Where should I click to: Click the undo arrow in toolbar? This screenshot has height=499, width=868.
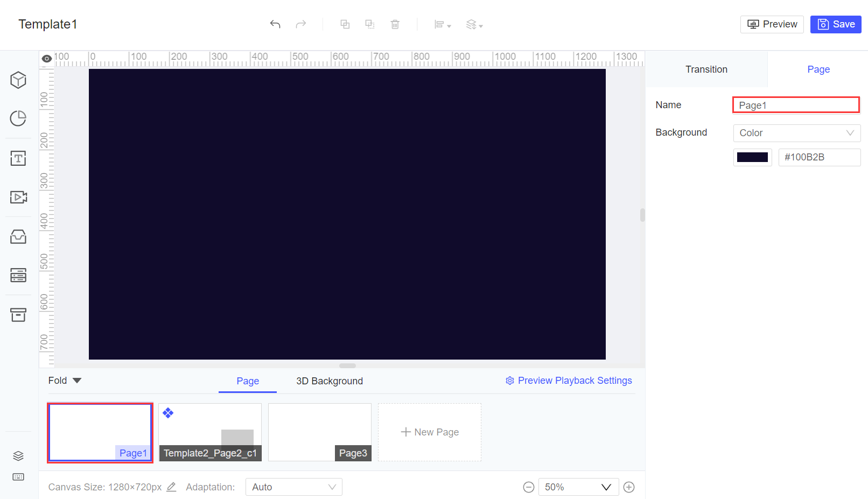[x=275, y=24]
